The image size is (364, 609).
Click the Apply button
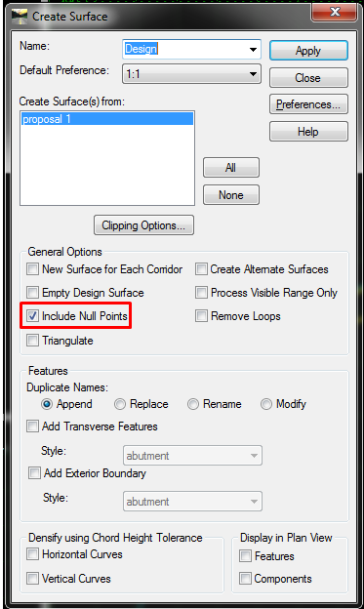tap(308, 51)
